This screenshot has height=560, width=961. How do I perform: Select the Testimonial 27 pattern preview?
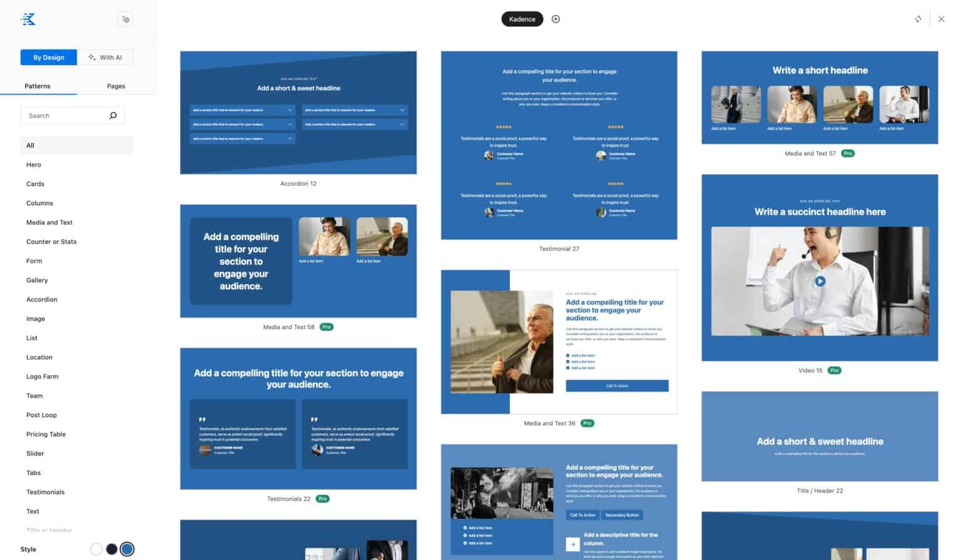559,145
